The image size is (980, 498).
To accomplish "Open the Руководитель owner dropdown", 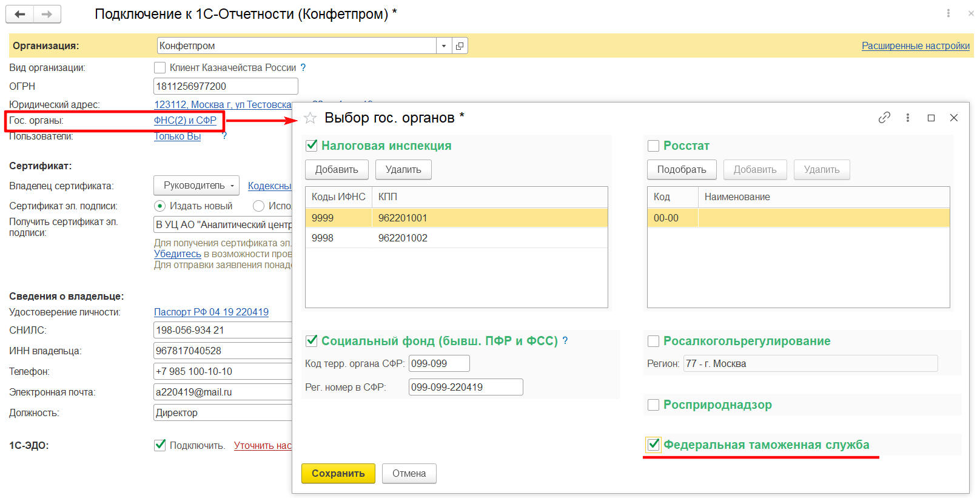I will tap(196, 186).
